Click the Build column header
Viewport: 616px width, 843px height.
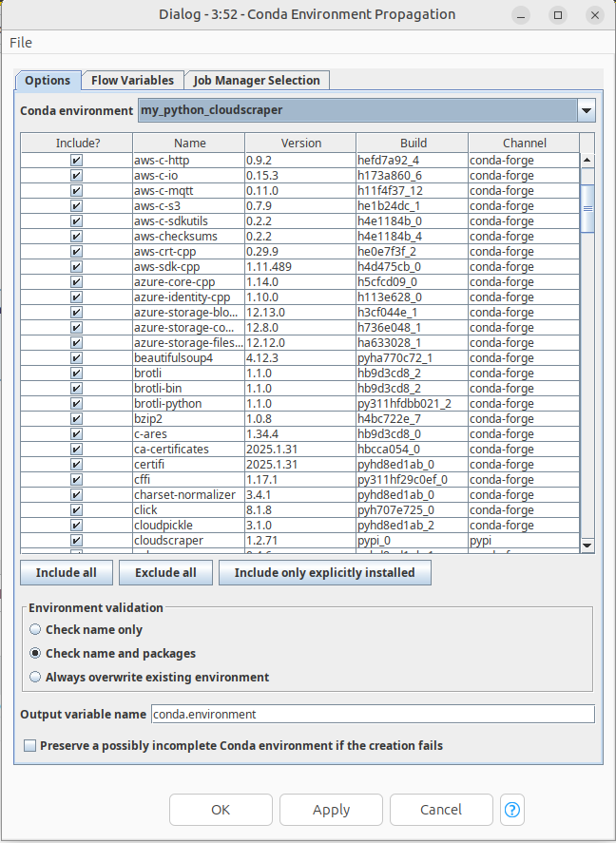tap(413, 143)
